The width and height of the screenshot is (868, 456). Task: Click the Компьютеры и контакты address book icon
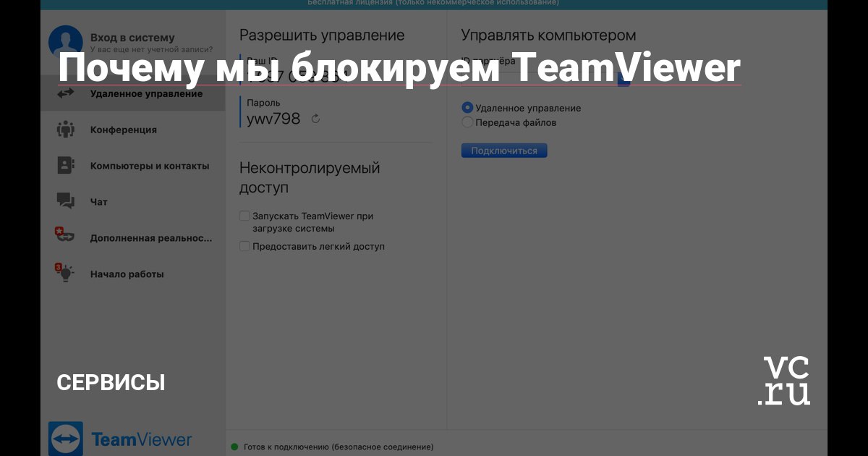click(66, 165)
